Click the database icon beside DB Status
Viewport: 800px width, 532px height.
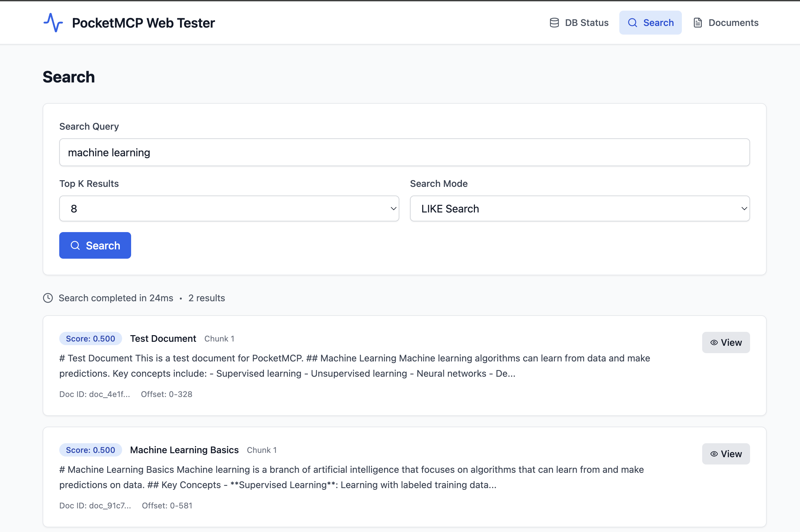tap(554, 22)
